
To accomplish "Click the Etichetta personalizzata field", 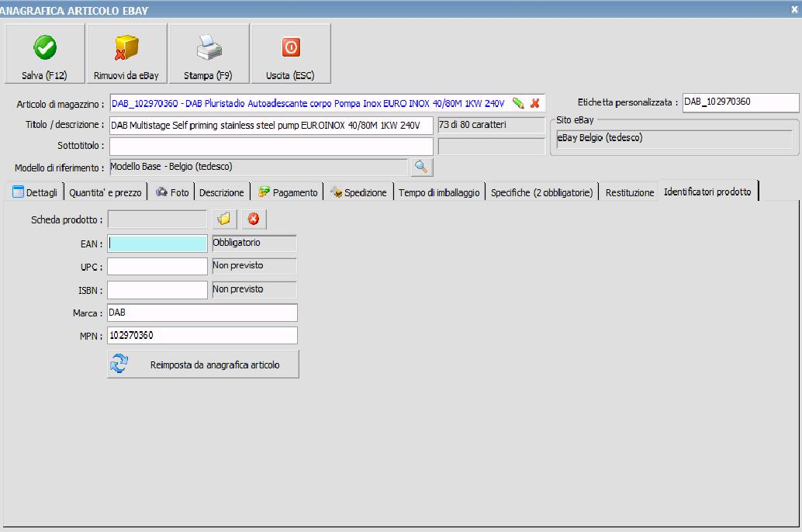I will pyautogui.click(x=741, y=102).
